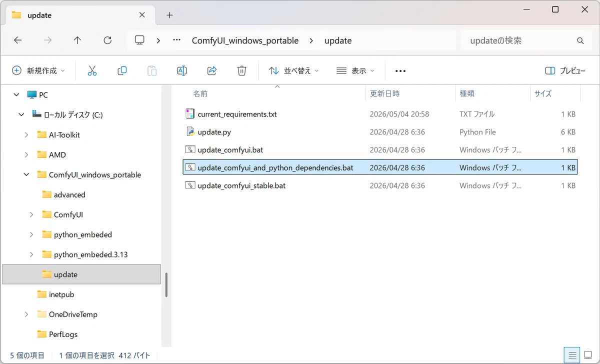Sort by the 更新日時 column header
This screenshot has height=364, width=600.
pyautogui.click(x=384, y=93)
